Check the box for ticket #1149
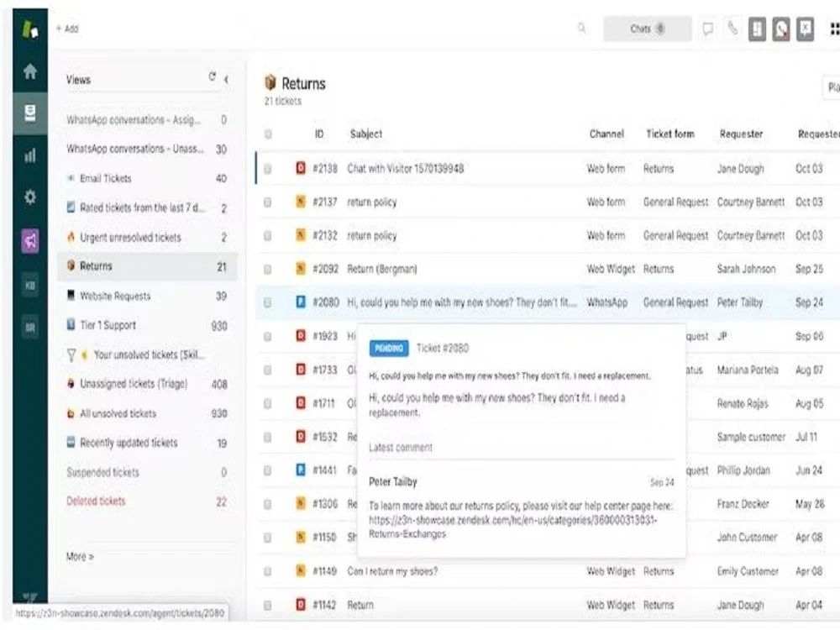Screen dimensions: 840x630 (x=268, y=571)
